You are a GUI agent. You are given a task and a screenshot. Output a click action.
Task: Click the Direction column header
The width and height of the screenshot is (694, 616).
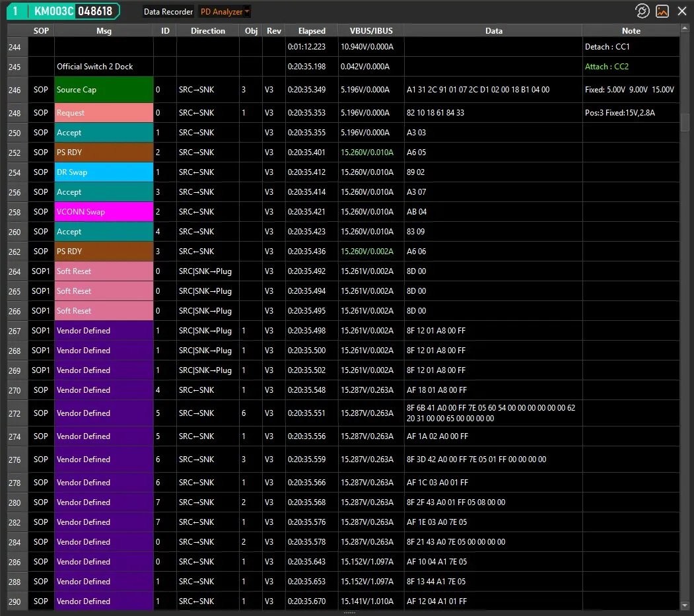click(207, 31)
